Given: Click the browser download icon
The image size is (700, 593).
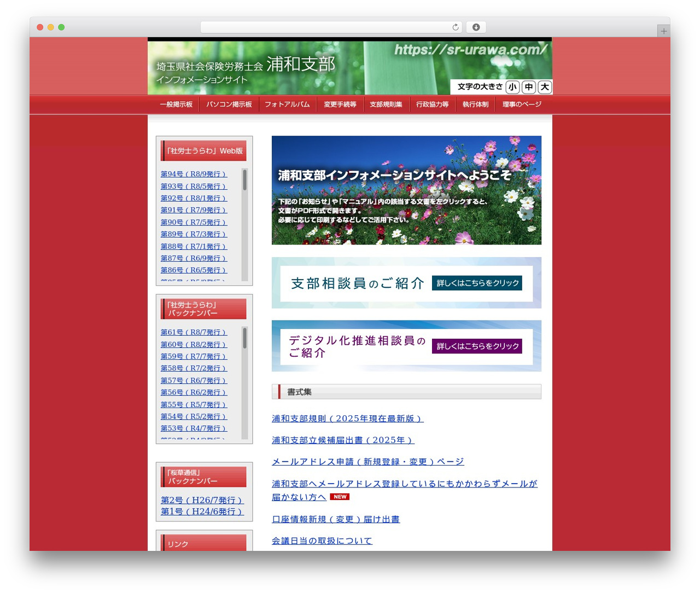Looking at the screenshot, I should click(x=476, y=27).
